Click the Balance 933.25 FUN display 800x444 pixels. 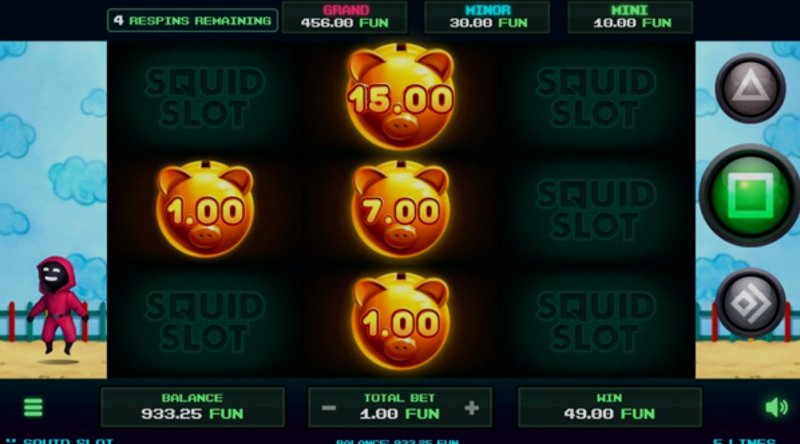[193, 407]
